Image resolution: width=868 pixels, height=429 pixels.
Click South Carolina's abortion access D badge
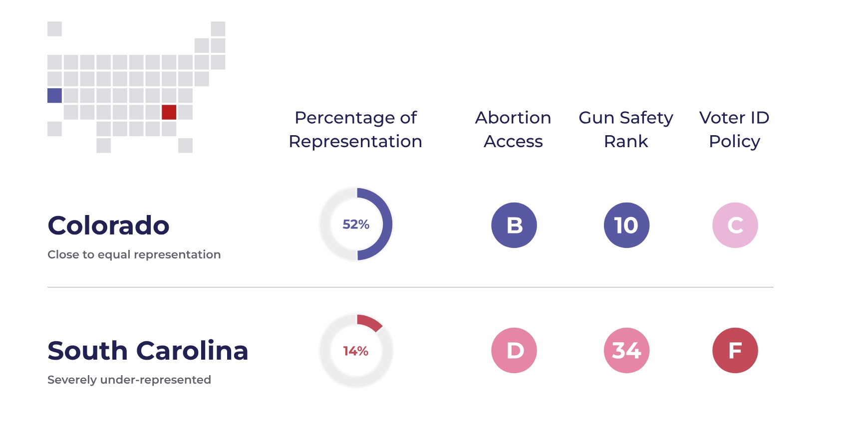[x=514, y=350]
